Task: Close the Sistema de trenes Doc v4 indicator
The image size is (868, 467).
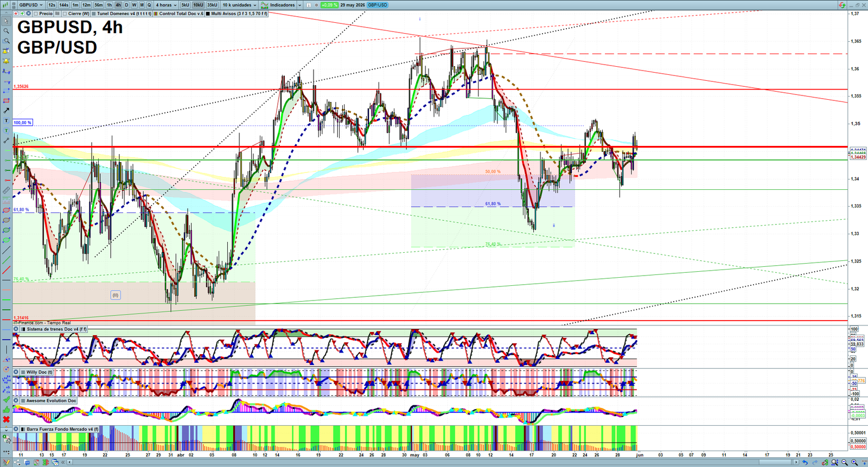Action: click(x=16, y=329)
